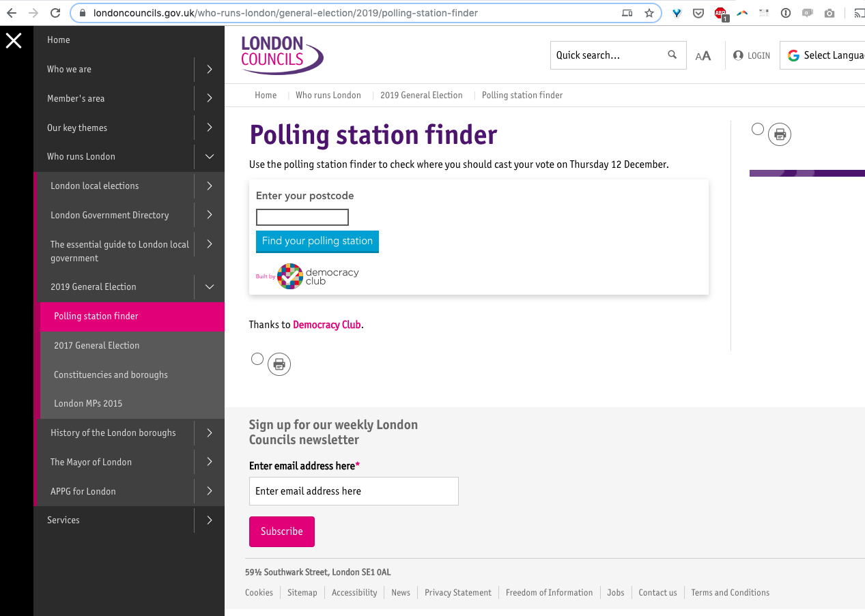Open the Select Language dropdown
Image resolution: width=865 pixels, height=616 pixels.
tap(823, 55)
